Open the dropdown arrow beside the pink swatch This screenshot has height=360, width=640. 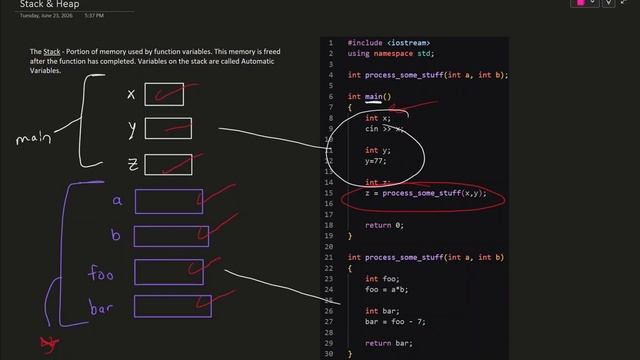[x=592, y=2]
